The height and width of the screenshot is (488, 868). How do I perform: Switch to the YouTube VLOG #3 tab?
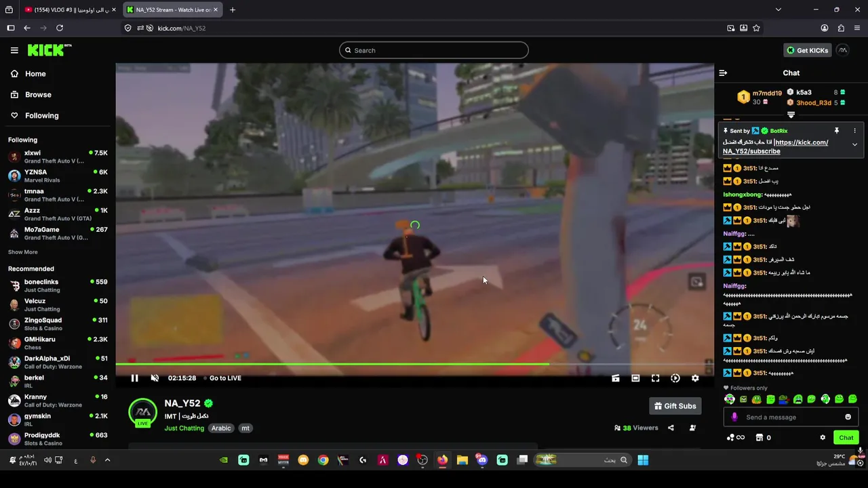pyautogui.click(x=69, y=9)
